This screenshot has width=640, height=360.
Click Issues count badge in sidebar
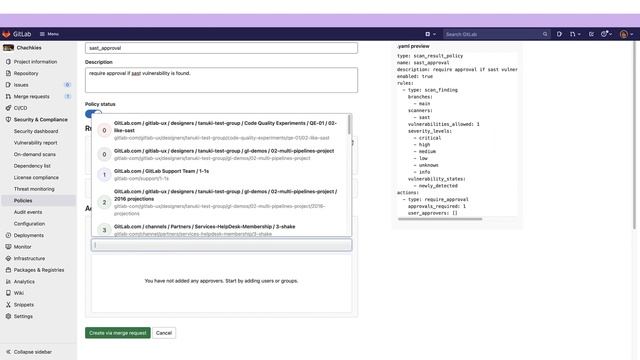coord(67,85)
